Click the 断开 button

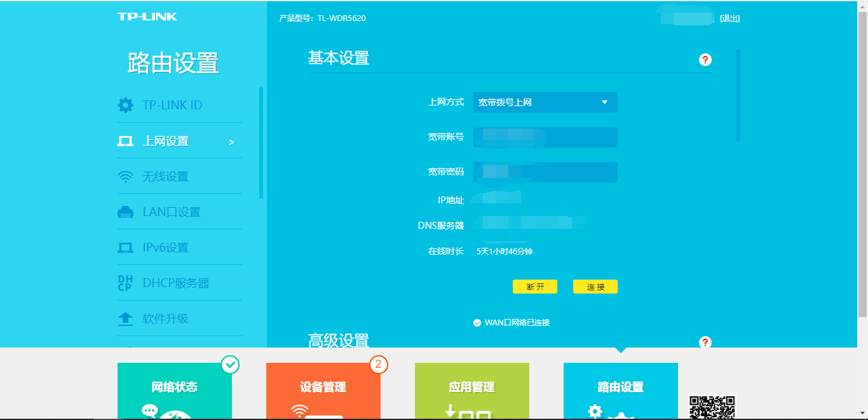pos(535,287)
